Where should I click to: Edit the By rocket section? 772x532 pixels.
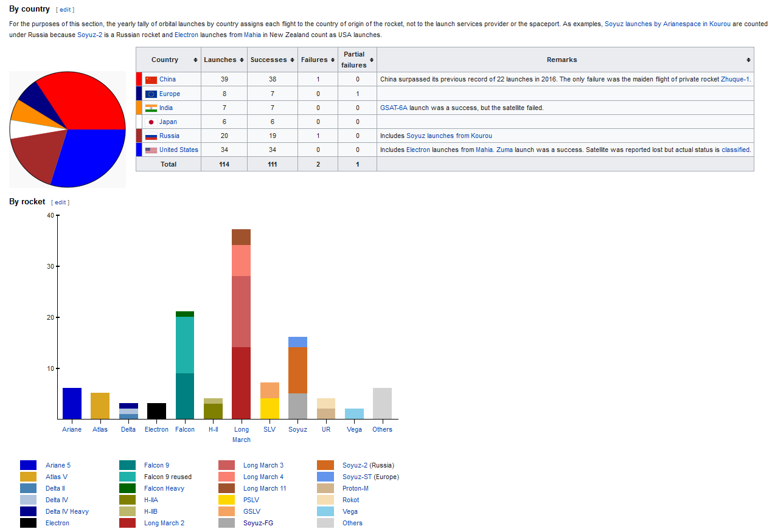(x=60, y=202)
